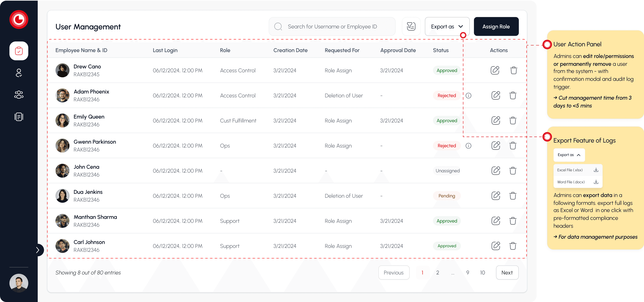Delete user Emily Queen
Image resolution: width=644 pixels, height=302 pixels.
[x=513, y=121]
